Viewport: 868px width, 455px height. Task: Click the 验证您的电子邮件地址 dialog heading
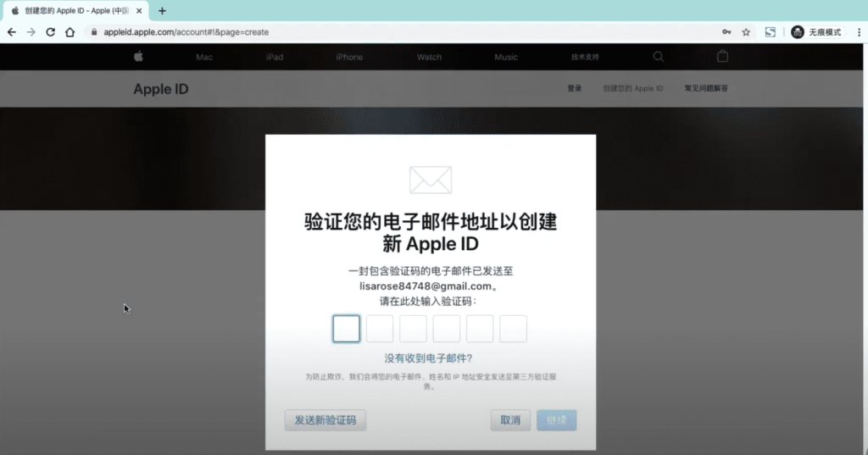pos(431,232)
